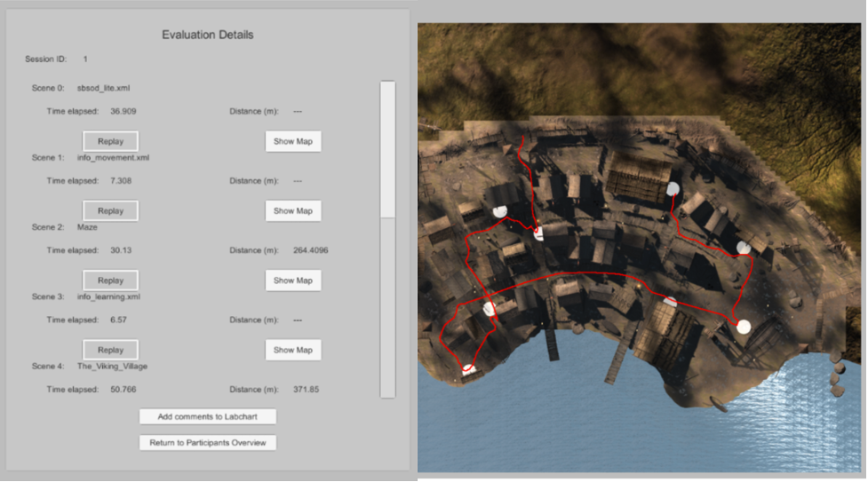The height and width of the screenshot is (482, 868).
Task: Select time elapsed value 6.57
Action: [118, 320]
